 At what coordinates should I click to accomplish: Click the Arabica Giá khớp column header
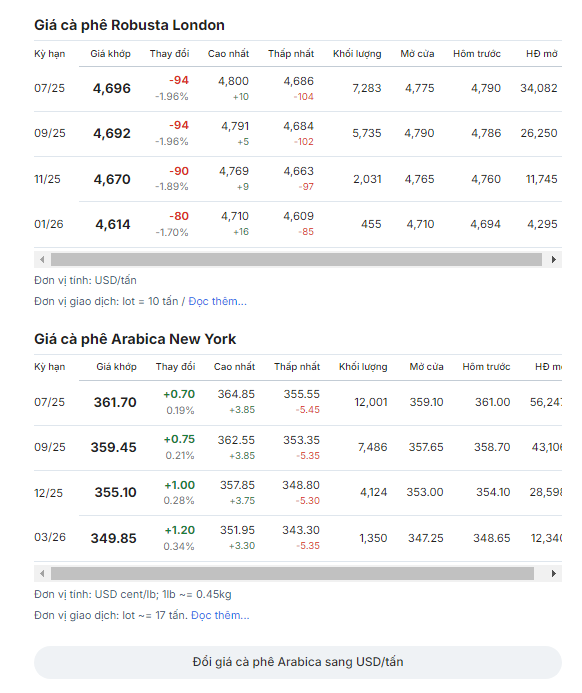(116, 367)
